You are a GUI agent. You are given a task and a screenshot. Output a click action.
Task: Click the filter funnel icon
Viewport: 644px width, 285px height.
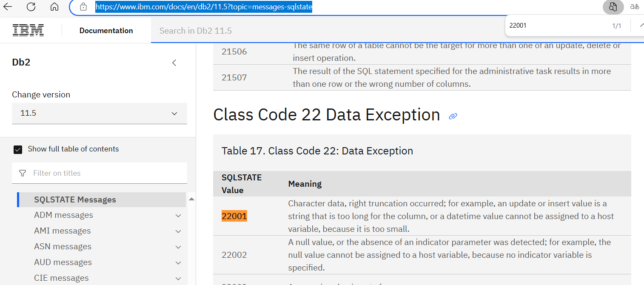(23, 173)
